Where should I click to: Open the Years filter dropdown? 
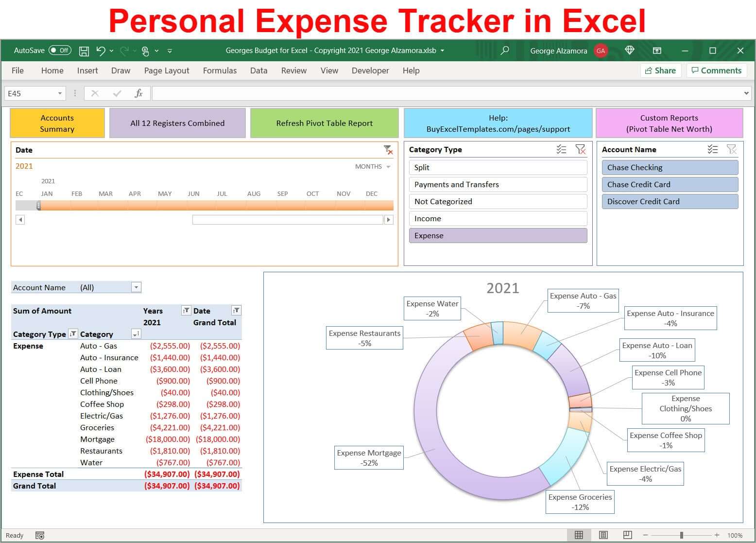click(x=186, y=310)
